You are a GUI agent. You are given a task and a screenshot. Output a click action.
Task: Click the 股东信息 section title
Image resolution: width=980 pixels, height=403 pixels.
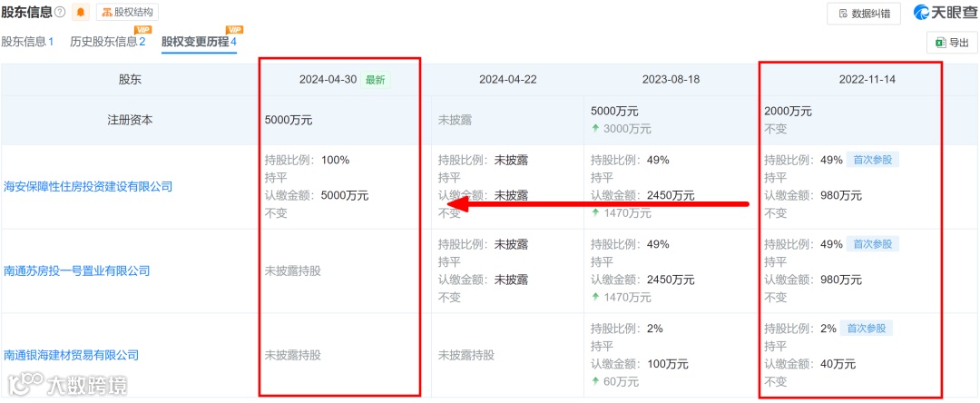[26, 12]
